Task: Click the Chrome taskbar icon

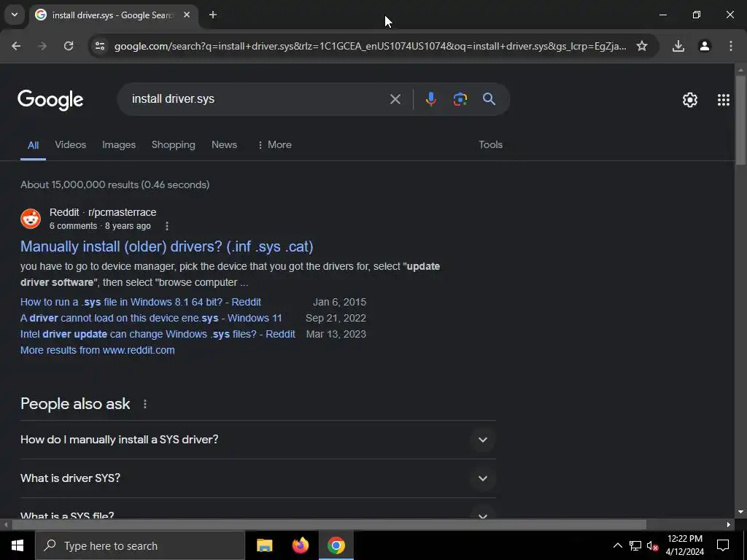Action: (x=336, y=545)
